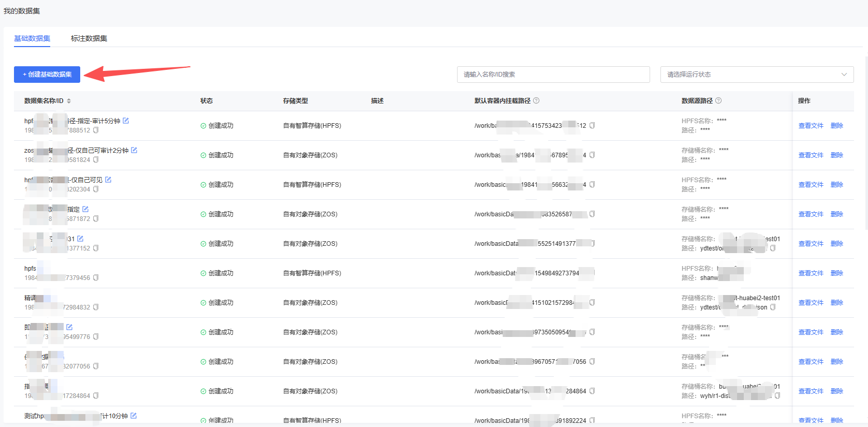Copy dataset ID ending in 7379456
This screenshot has height=427, width=868.
tap(96, 278)
